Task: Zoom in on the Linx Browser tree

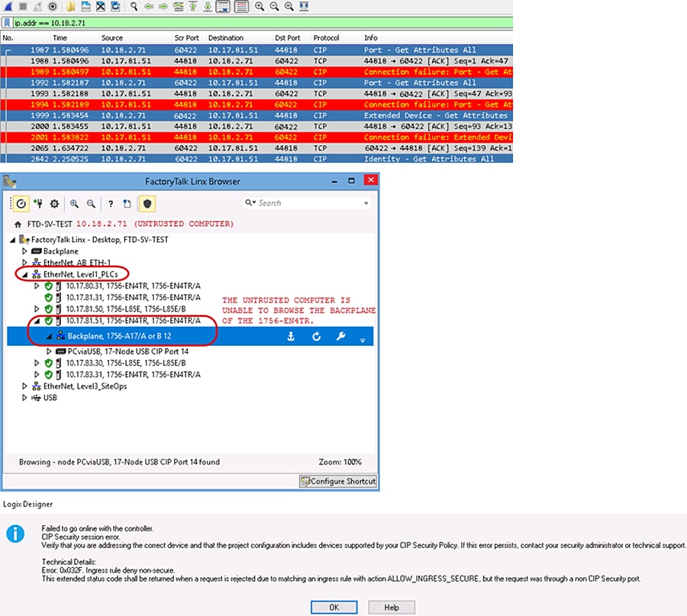Action: point(75,204)
